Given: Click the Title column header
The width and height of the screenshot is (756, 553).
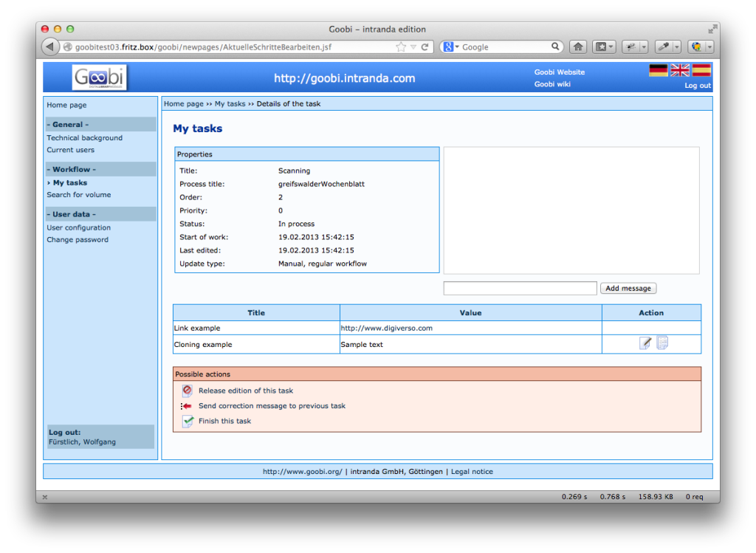Looking at the screenshot, I should (256, 312).
